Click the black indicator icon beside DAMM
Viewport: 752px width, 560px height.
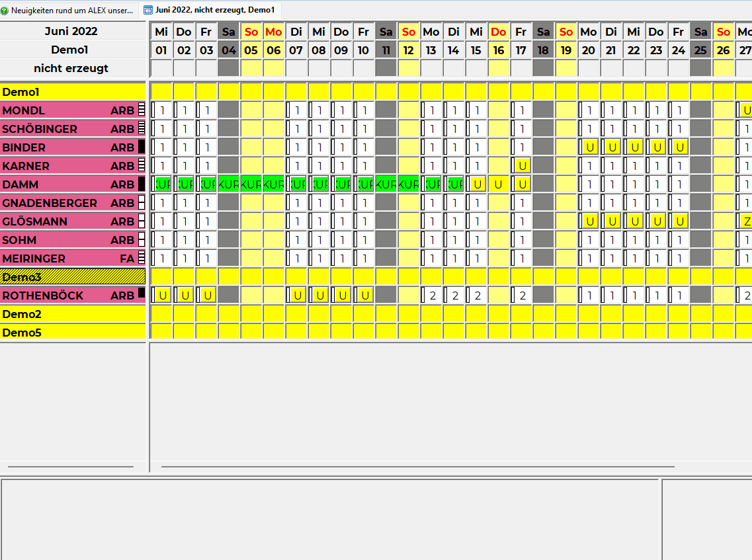click(x=141, y=184)
